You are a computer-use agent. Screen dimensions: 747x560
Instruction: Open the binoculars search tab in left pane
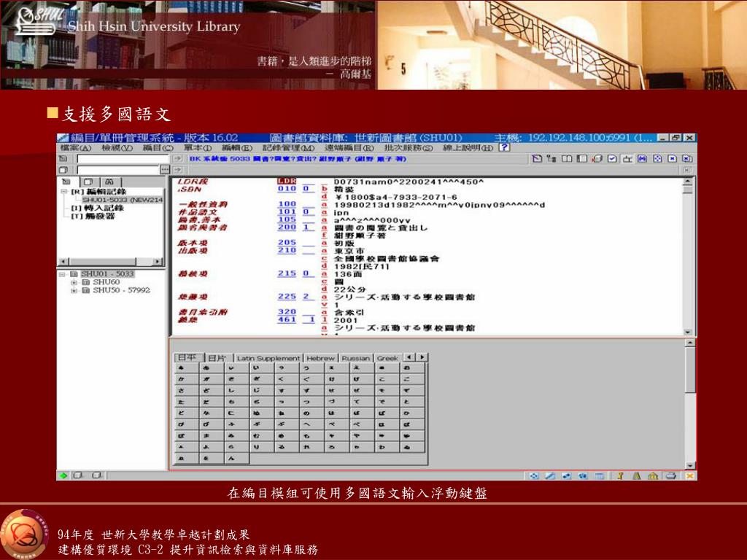(x=109, y=182)
